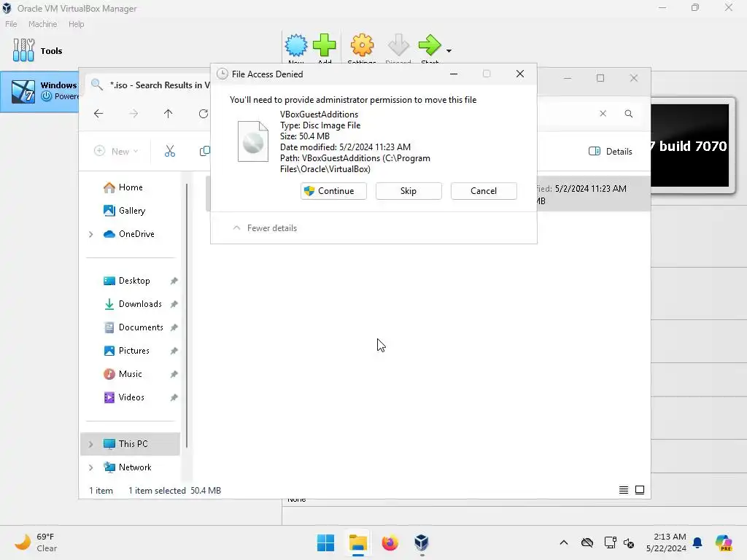Expand the Network tree node

(x=90, y=467)
